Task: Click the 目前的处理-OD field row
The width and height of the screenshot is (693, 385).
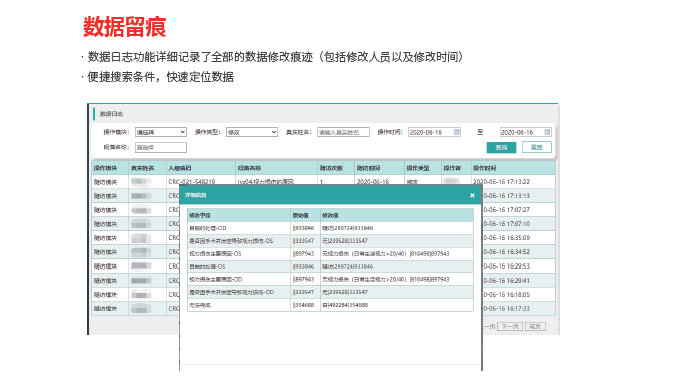Action: pyautogui.click(x=330, y=228)
